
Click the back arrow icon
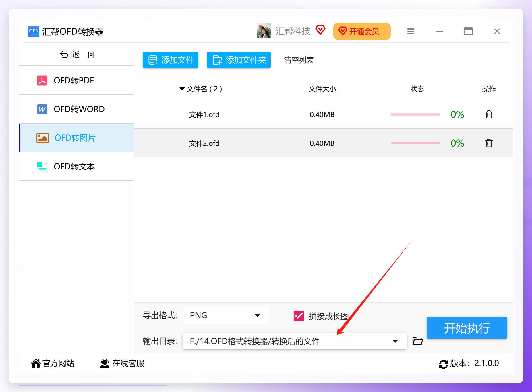coord(64,54)
